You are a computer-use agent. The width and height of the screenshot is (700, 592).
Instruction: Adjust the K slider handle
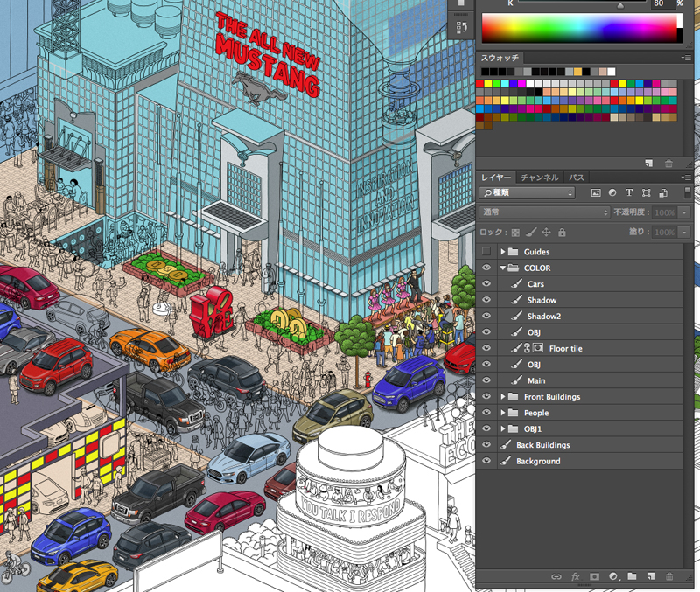[x=620, y=5]
